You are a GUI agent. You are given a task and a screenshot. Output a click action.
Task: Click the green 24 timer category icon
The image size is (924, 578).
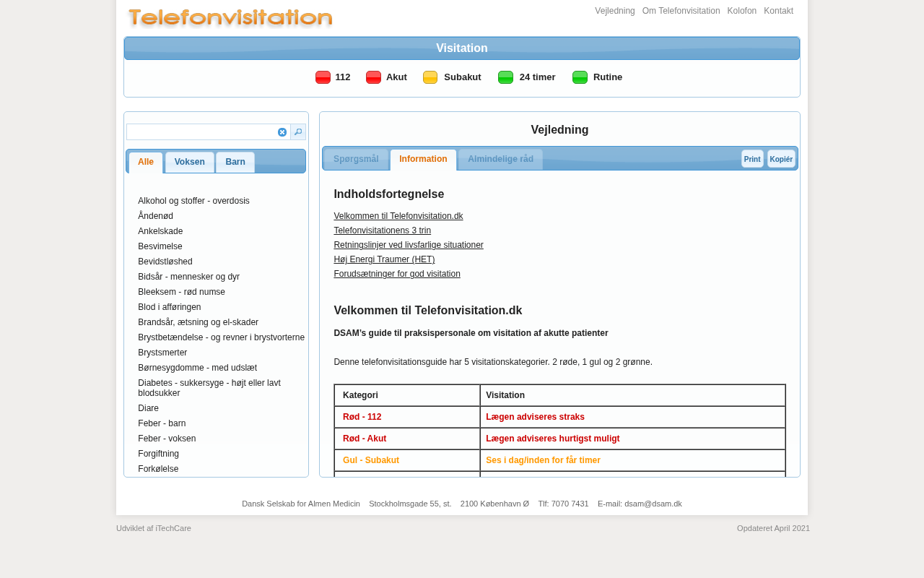point(505,77)
